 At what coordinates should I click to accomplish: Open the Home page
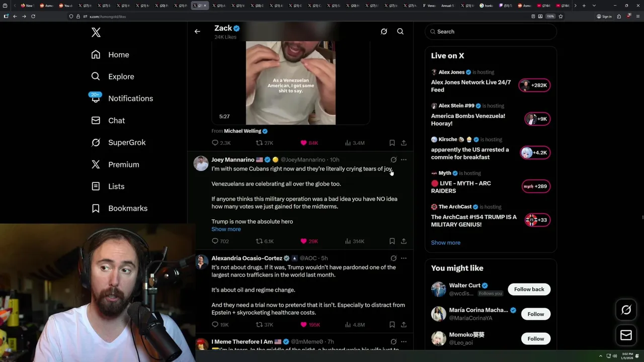tap(110, 55)
